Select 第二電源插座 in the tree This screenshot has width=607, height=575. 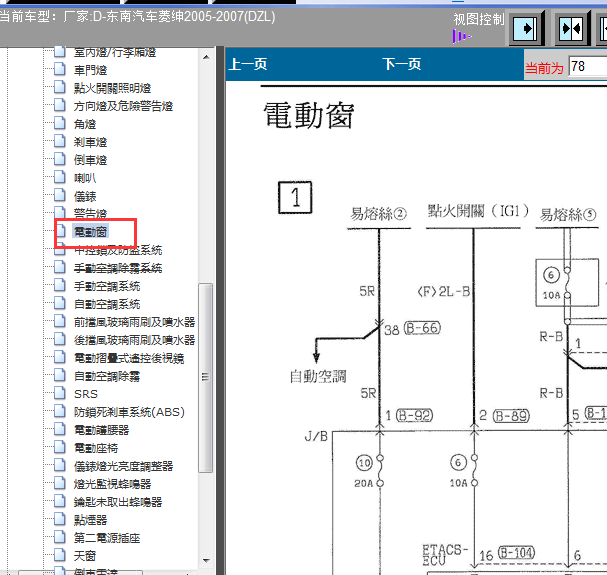(x=107, y=538)
